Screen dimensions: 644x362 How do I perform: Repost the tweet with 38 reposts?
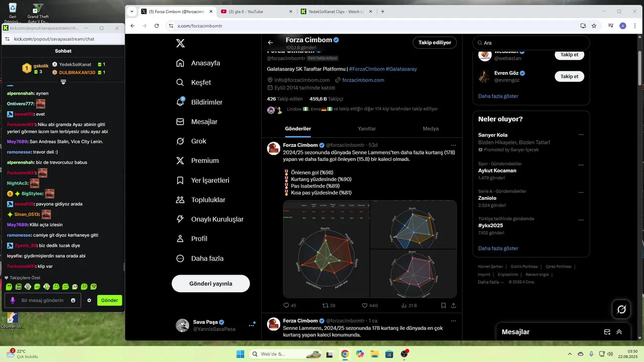coord(329,305)
